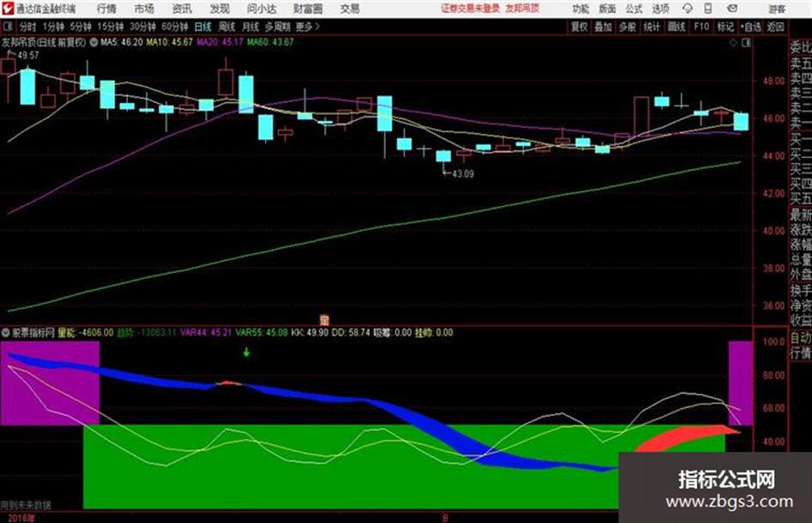The width and height of the screenshot is (812, 523).
Task: Open the F10 company info button
Action: [x=701, y=27]
